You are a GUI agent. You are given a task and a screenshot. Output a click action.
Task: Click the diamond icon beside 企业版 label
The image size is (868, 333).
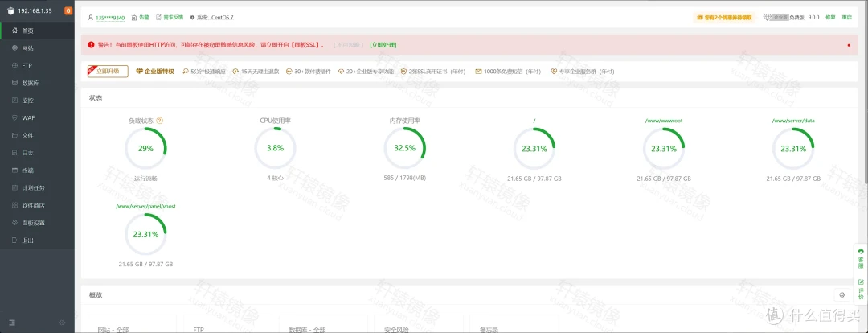[x=767, y=17]
